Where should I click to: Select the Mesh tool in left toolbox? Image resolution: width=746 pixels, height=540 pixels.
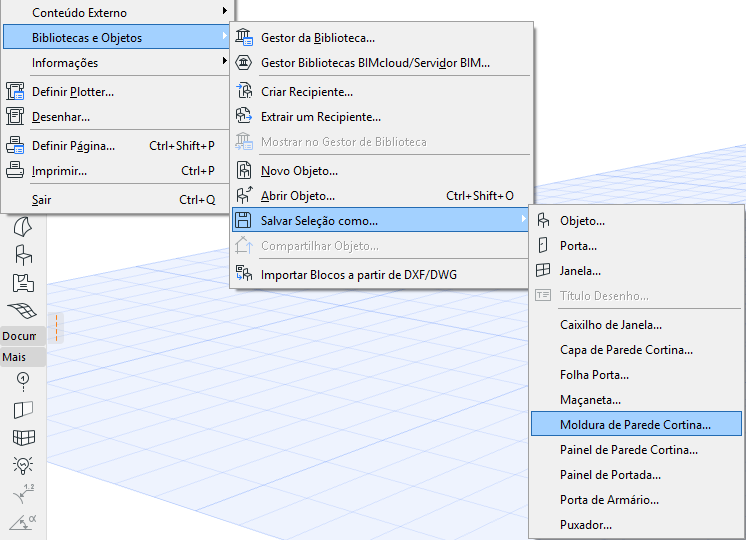coord(22,311)
